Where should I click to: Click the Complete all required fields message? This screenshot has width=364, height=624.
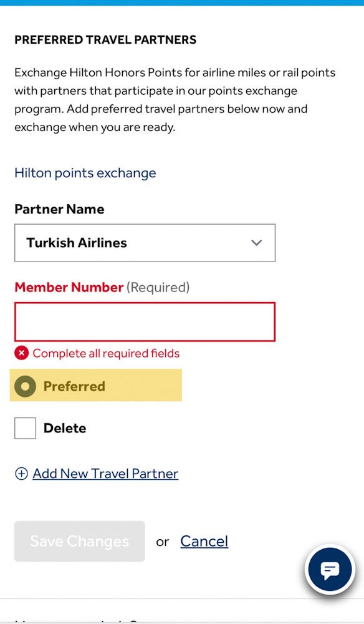click(x=106, y=353)
